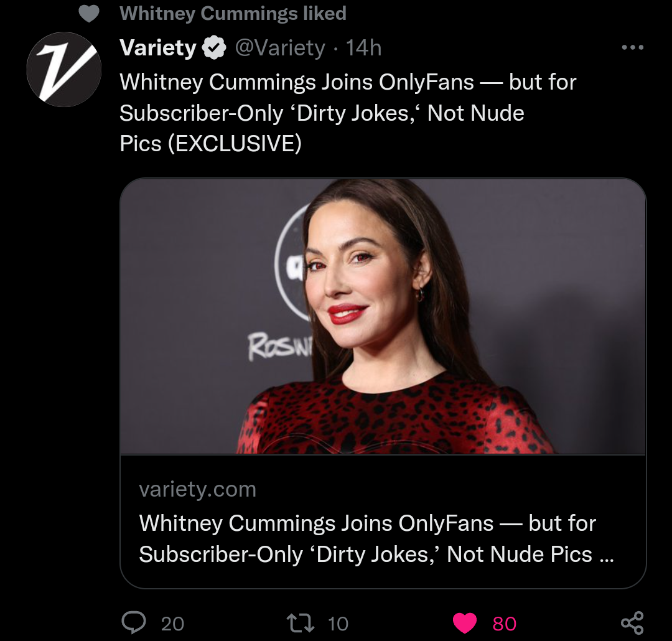Click the retweet count 10
Viewport: 672px width, 641px height.
pos(338,623)
